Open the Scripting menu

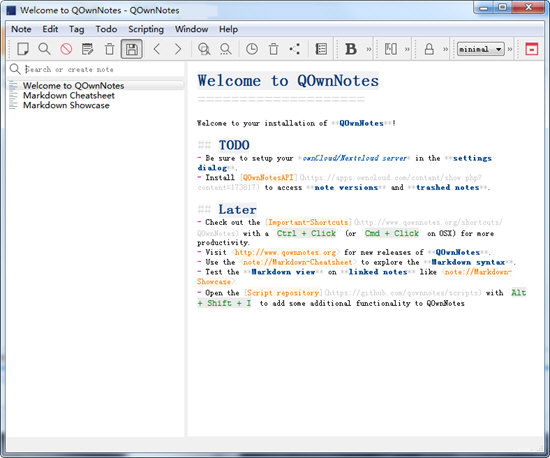pyautogui.click(x=146, y=29)
